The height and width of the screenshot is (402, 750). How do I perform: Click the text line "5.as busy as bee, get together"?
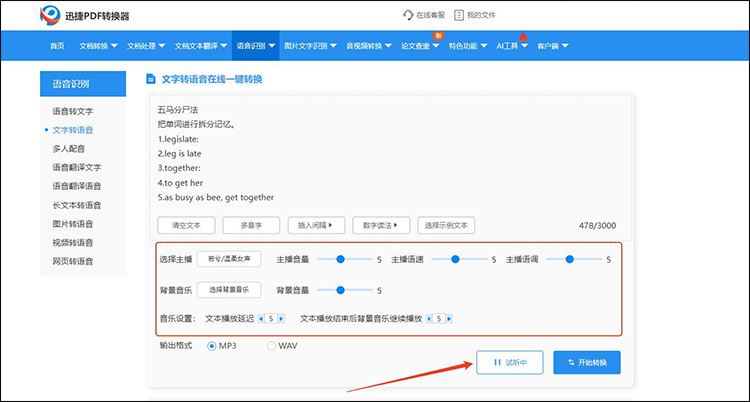(216, 198)
